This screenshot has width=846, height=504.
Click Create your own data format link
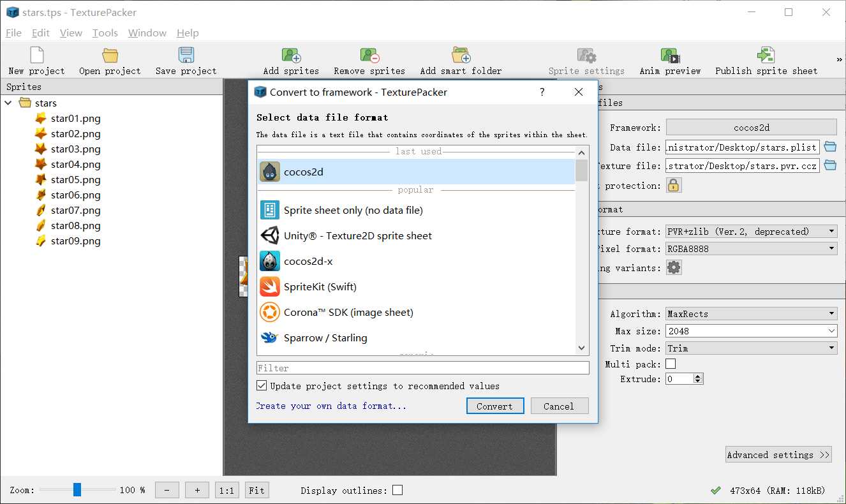tap(331, 406)
